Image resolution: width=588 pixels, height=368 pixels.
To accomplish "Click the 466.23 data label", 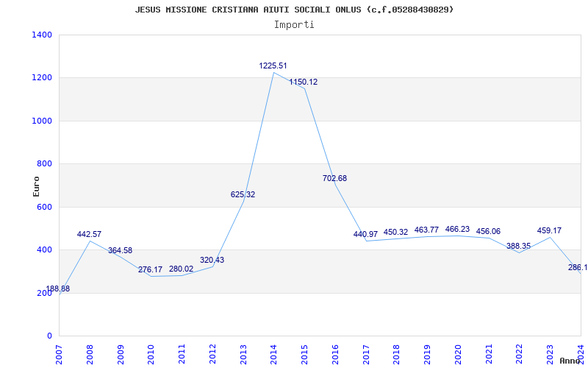I will [x=457, y=229].
